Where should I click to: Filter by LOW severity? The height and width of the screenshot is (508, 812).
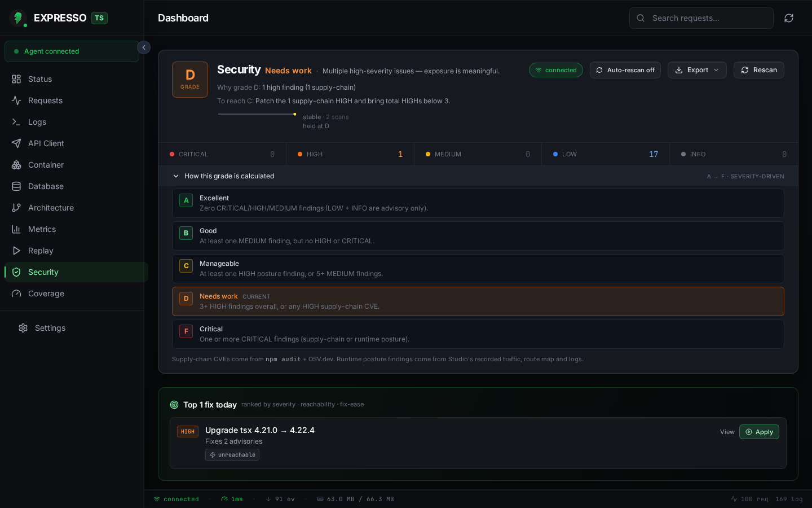606,154
